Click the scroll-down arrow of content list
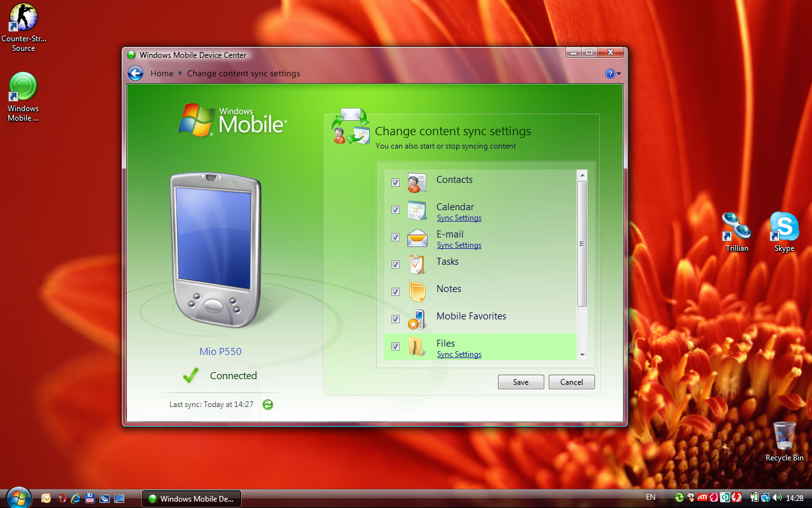The height and width of the screenshot is (508, 812). 582,355
